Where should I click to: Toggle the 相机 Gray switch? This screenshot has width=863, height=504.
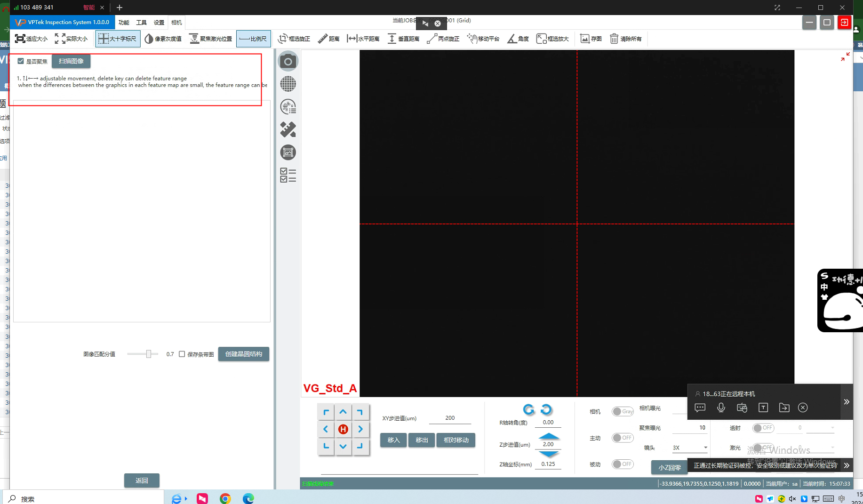pyautogui.click(x=623, y=411)
